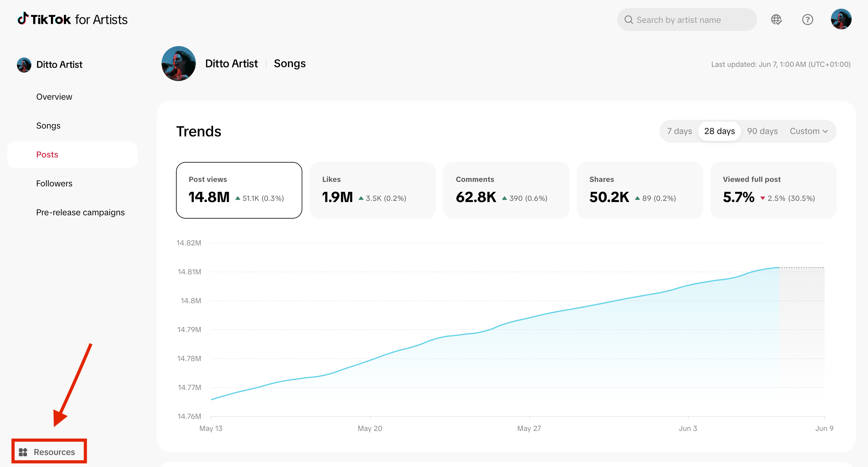This screenshot has height=467, width=868.
Task: Expand the Custom date range dropdown
Action: (x=809, y=131)
